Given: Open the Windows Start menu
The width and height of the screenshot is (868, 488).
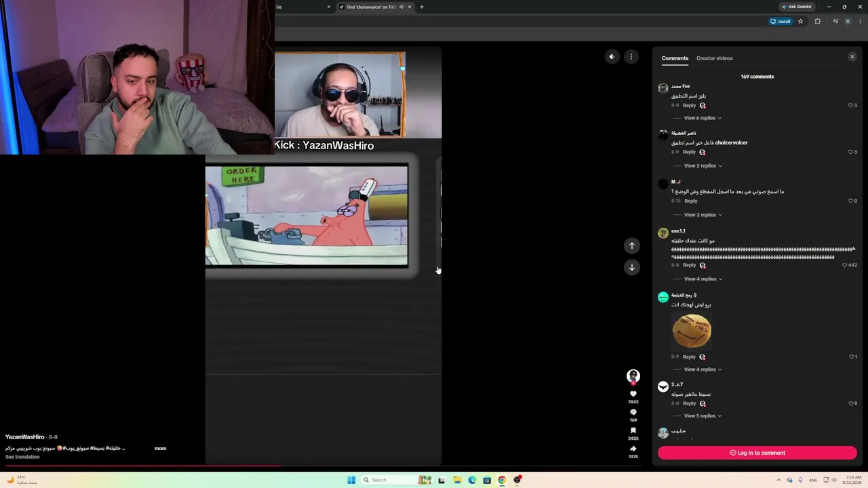Looking at the screenshot, I should (351, 480).
